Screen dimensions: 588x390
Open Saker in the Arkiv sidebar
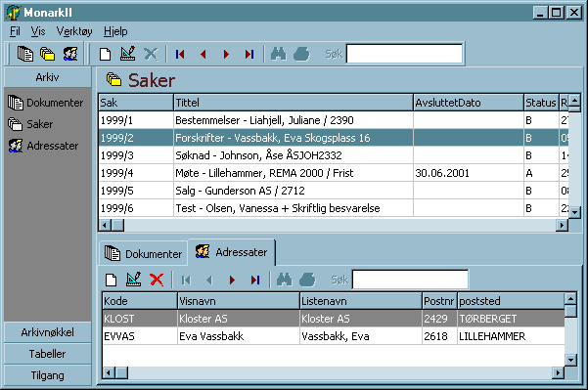[30, 124]
